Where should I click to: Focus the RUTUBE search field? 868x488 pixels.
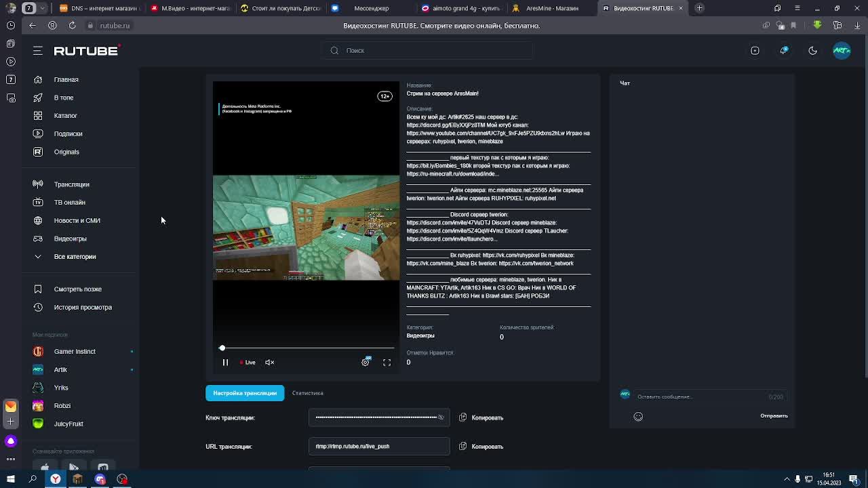pyautogui.click(x=427, y=51)
